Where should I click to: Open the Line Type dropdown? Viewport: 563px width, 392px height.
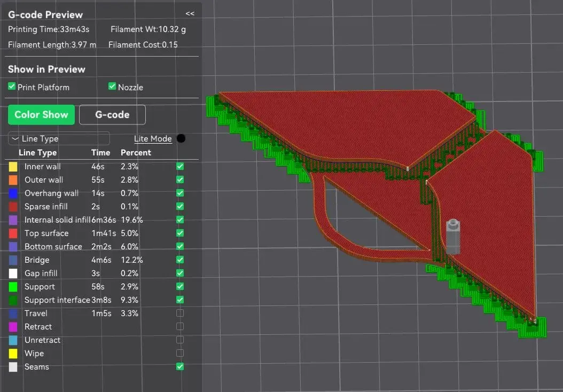pyautogui.click(x=59, y=138)
